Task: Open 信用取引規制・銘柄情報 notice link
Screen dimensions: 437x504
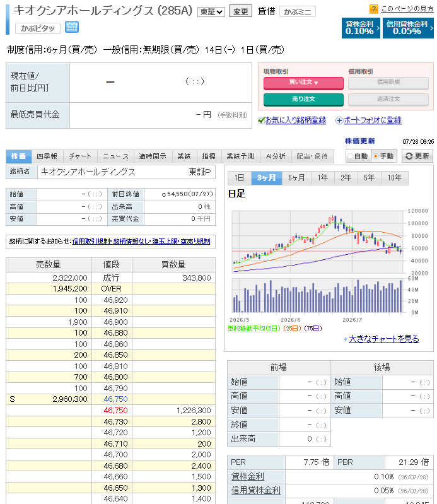Action: 141,242
